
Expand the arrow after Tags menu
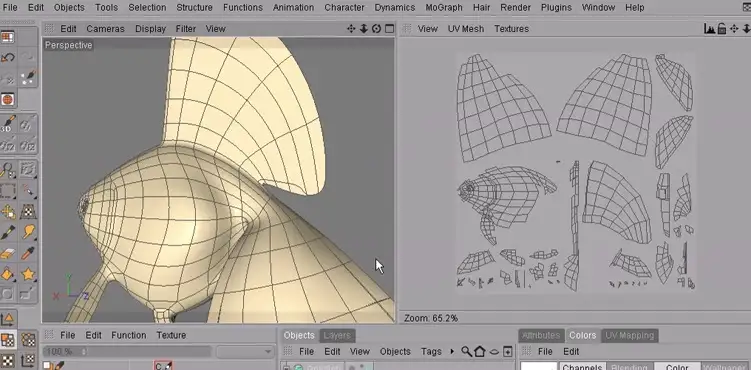click(x=452, y=352)
